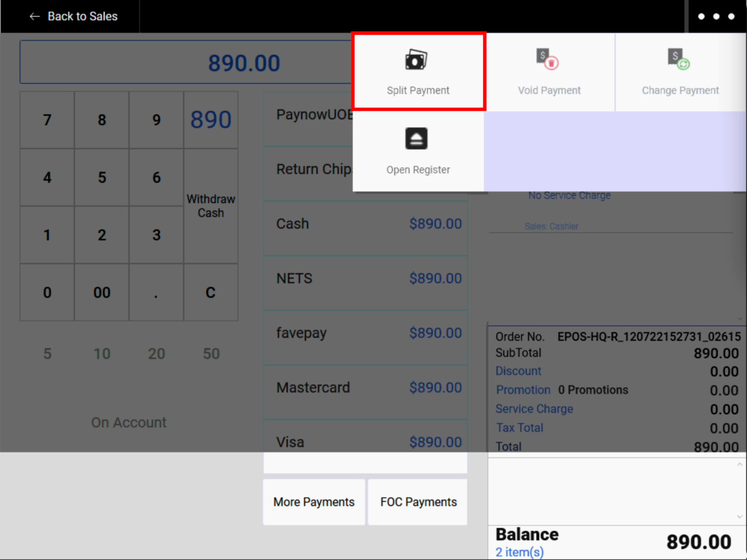747x560 pixels.
Task: Charge the sale On Account
Action: click(128, 422)
